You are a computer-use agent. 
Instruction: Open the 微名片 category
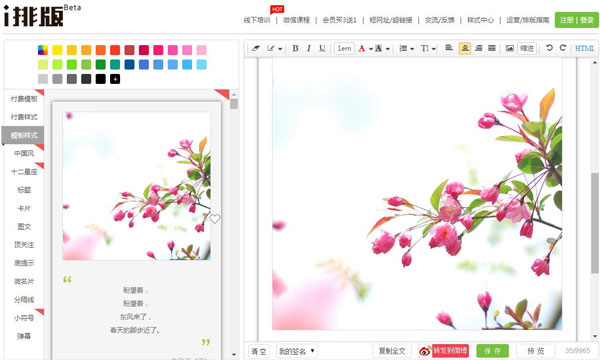(x=24, y=281)
